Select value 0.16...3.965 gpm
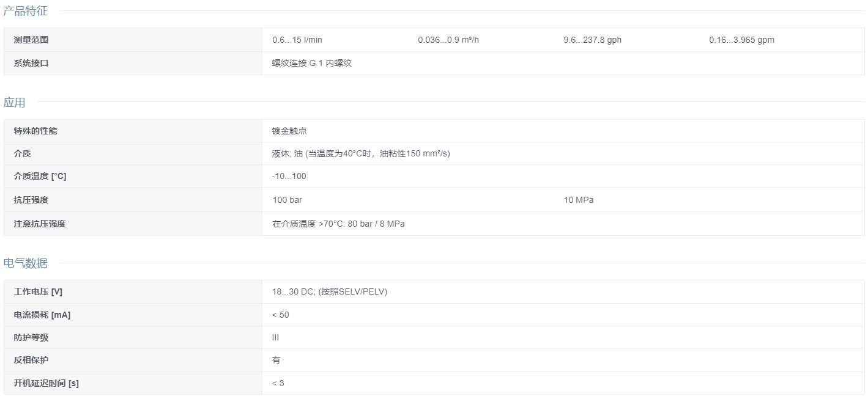This screenshot has width=868, height=399. click(x=742, y=40)
